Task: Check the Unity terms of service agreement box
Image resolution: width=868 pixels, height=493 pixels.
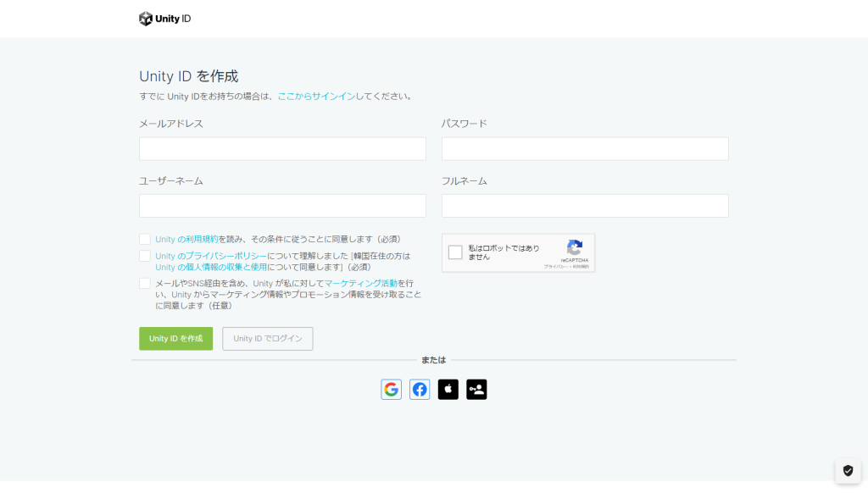Action: click(x=145, y=239)
